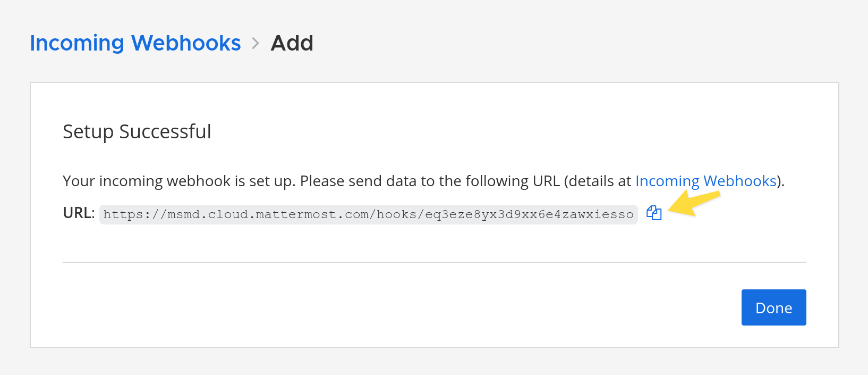Dismiss the dialog with the blue Done button
The width and height of the screenshot is (868, 375).
pos(773,307)
